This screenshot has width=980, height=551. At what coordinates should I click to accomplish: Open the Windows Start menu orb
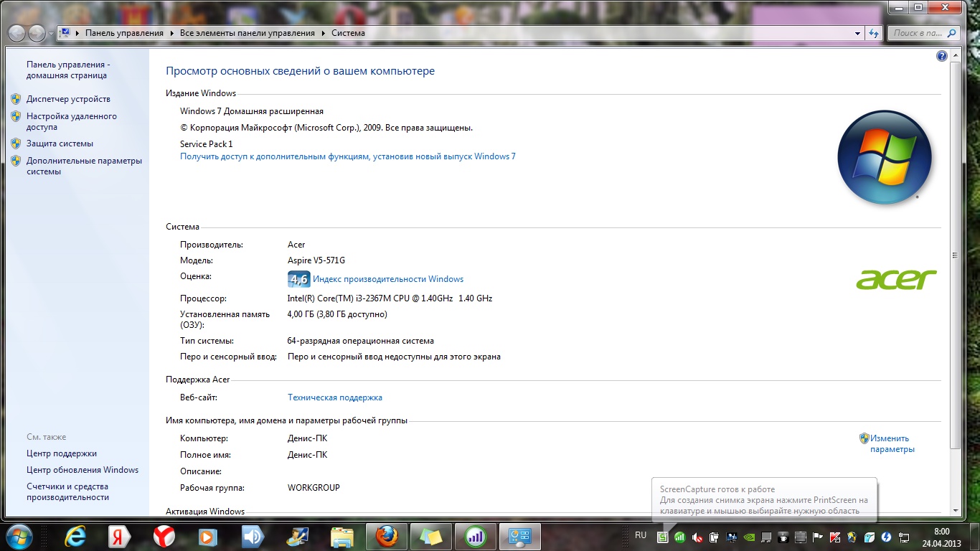click(19, 537)
